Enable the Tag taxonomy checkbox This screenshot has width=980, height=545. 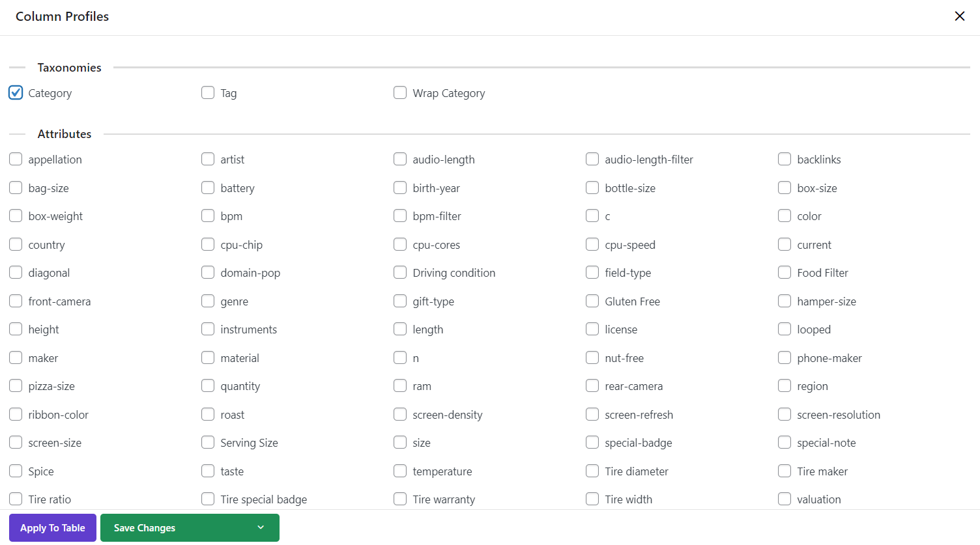pyautogui.click(x=208, y=92)
